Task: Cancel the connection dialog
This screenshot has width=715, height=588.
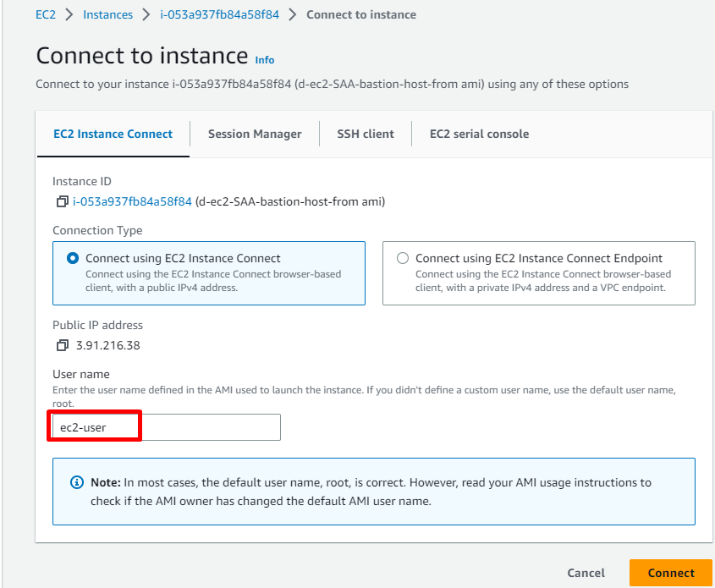Action: (586, 573)
